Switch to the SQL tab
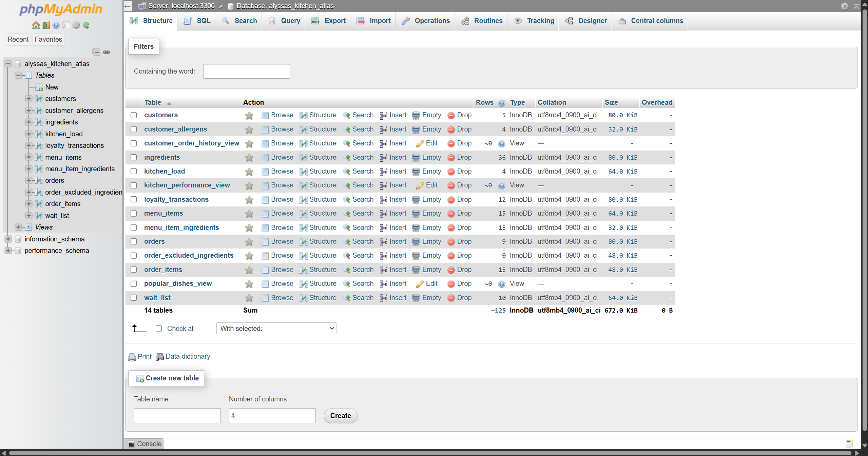The width and height of the screenshot is (868, 456). (x=197, y=21)
